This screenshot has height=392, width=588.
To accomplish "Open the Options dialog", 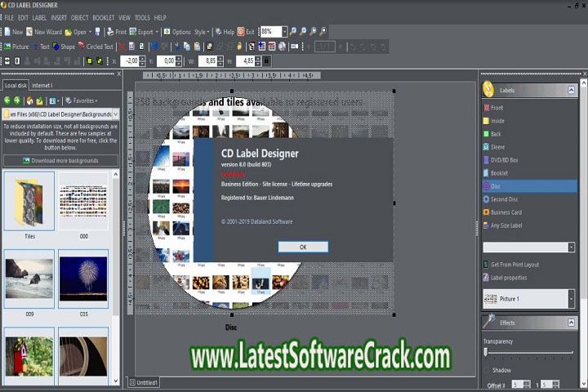I will click(177, 32).
